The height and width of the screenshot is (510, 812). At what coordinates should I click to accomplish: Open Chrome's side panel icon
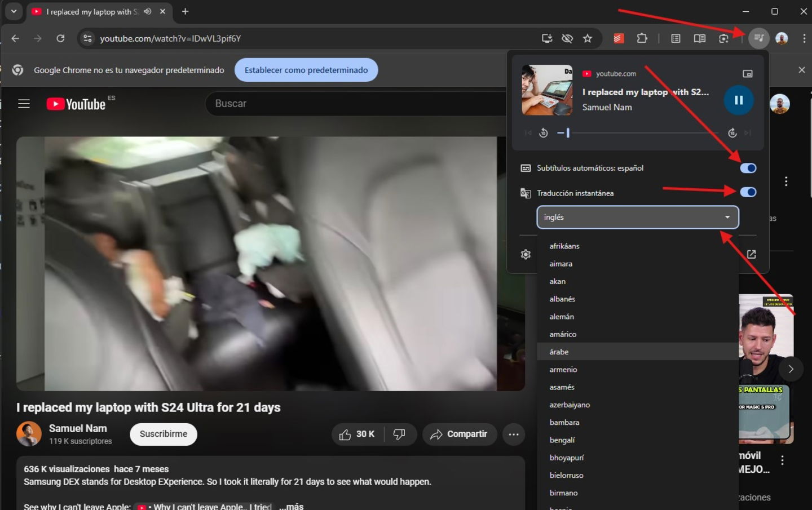point(676,38)
